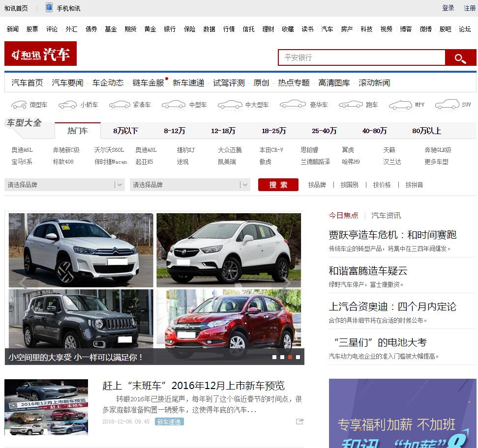Screen dimensions: 478x448
Task: Open 汽车首页 in the navigation bar
Action: pos(27,83)
